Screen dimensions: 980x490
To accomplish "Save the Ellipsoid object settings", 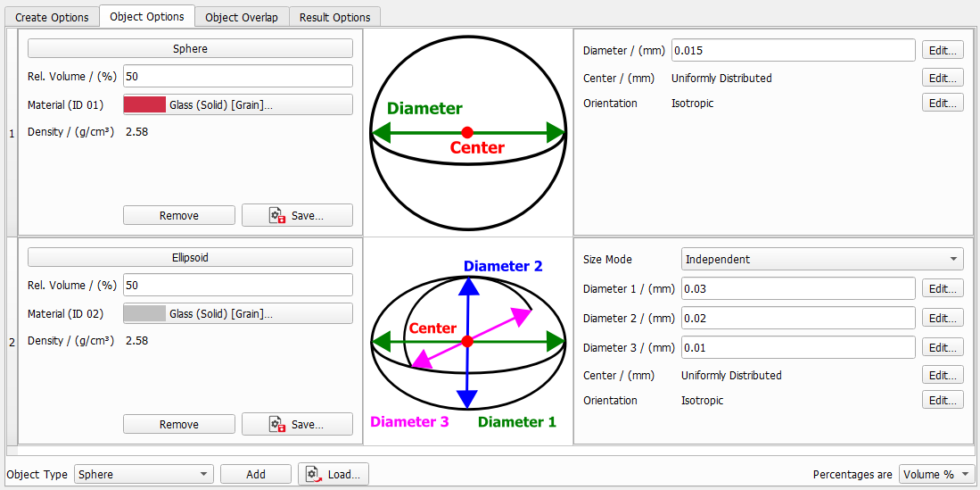I will pyautogui.click(x=298, y=424).
